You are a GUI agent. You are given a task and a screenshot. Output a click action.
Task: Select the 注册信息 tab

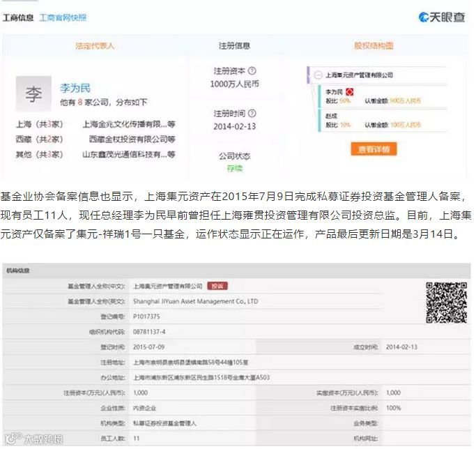point(234,46)
